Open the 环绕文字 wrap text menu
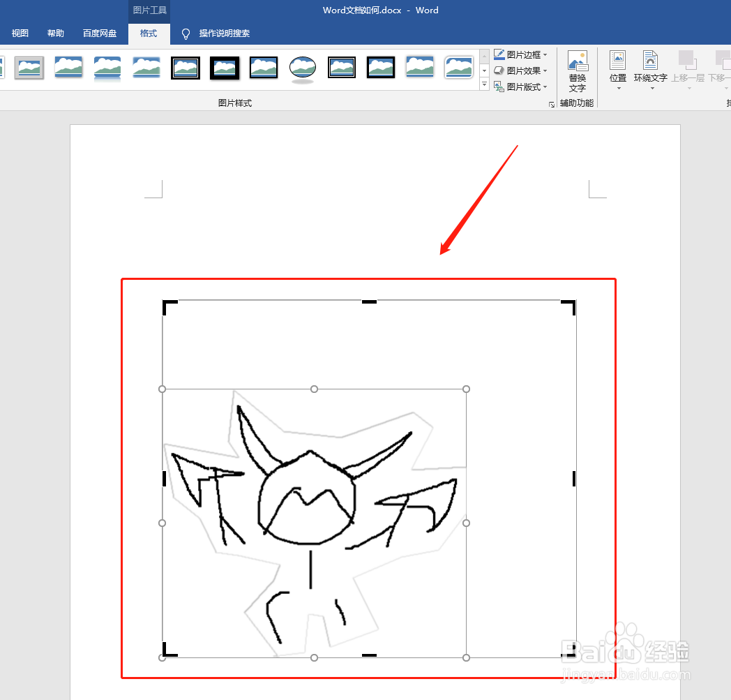 pyautogui.click(x=650, y=70)
